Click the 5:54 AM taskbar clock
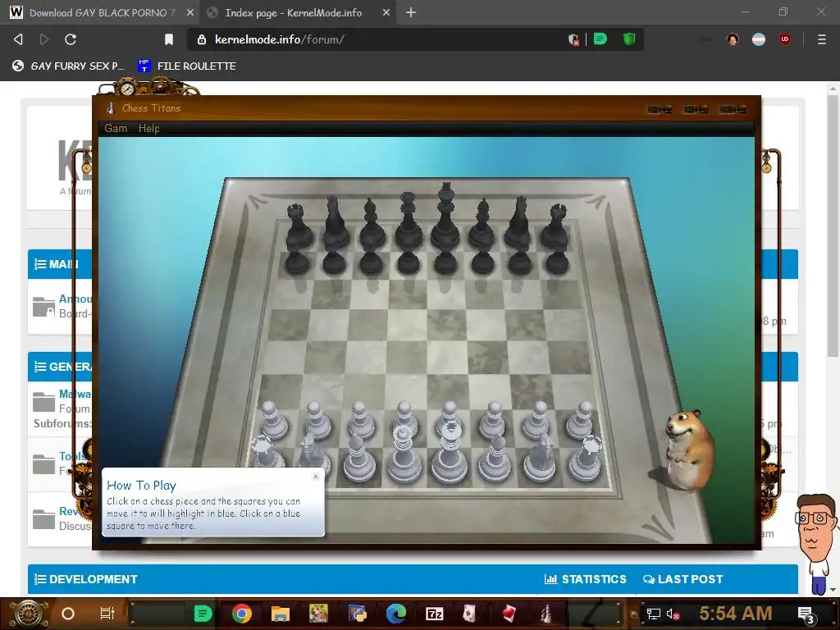Screen dimensions: 840x630 point(736,613)
